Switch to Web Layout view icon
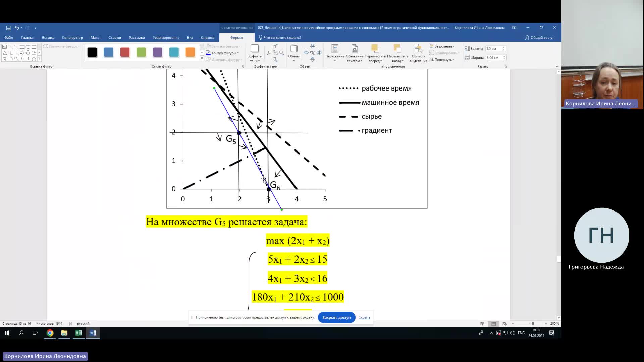 (504, 324)
